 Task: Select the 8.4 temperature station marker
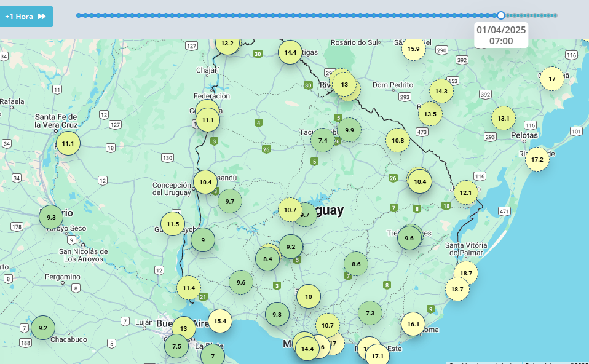click(x=267, y=259)
